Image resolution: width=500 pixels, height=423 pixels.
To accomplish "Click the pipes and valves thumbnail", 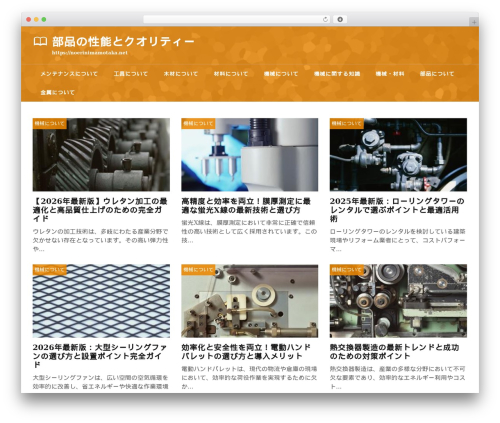I will (x=398, y=155).
